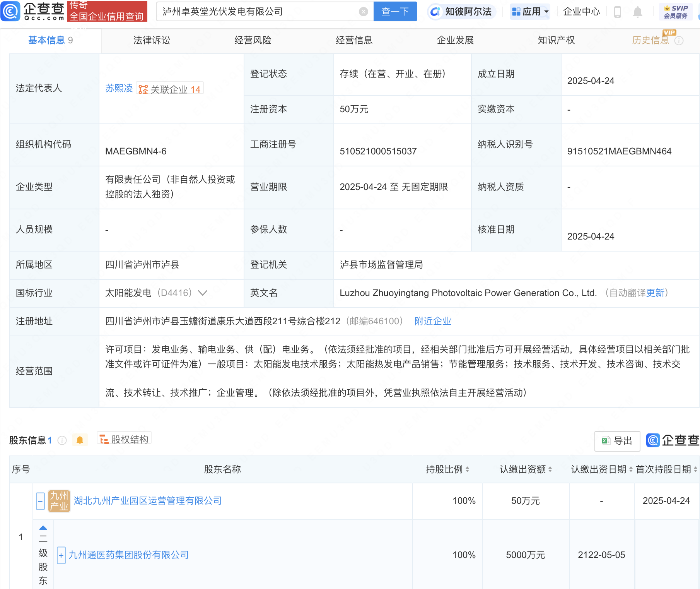Open the mobile phone icon
The image size is (700, 589).
(x=618, y=12)
